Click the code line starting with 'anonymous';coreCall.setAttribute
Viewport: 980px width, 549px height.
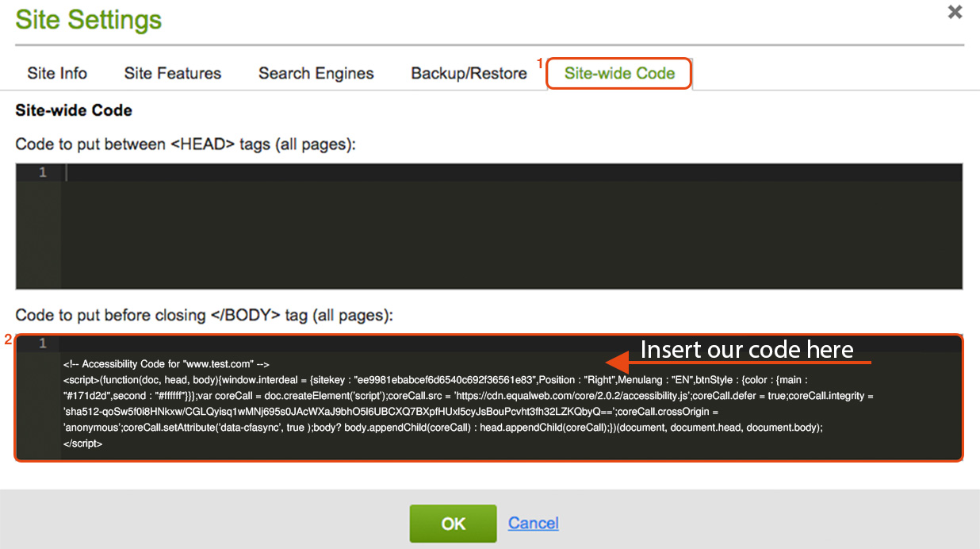pyautogui.click(x=443, y=427)
